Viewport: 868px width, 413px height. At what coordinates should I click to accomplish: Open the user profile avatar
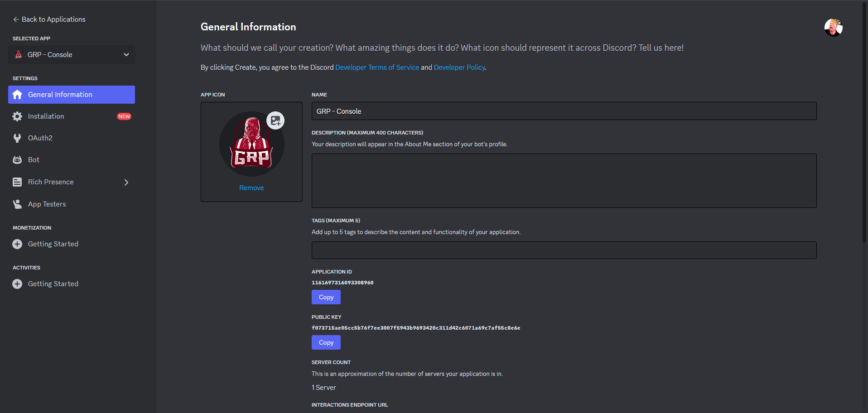point(833,28)
